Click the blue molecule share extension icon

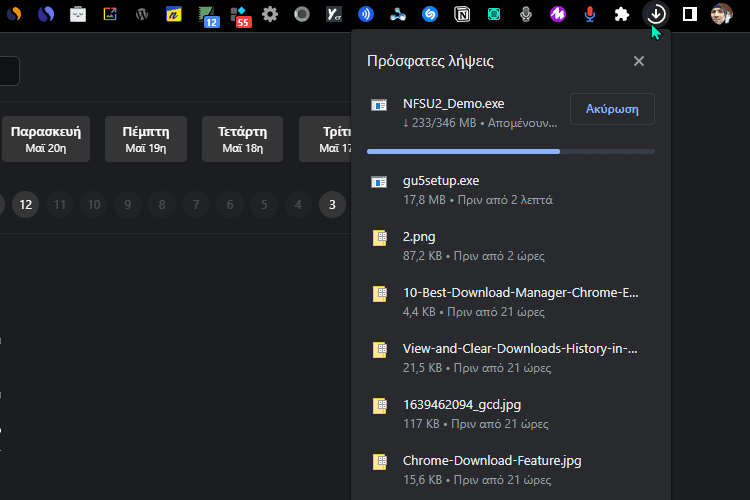tap(398, 14)
